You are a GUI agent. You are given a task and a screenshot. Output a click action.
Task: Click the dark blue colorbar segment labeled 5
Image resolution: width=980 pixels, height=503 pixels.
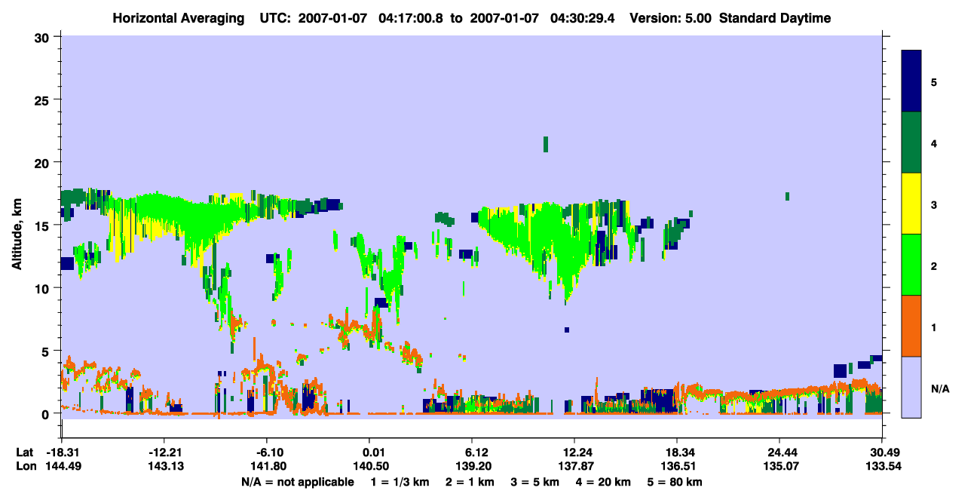pyautogui.click(x=911, y=81)
